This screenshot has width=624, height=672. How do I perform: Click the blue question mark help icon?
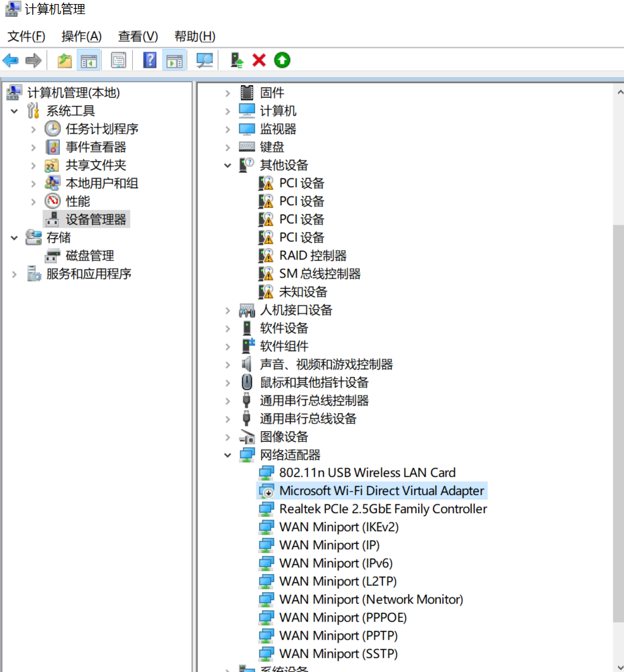pos(150,60)
